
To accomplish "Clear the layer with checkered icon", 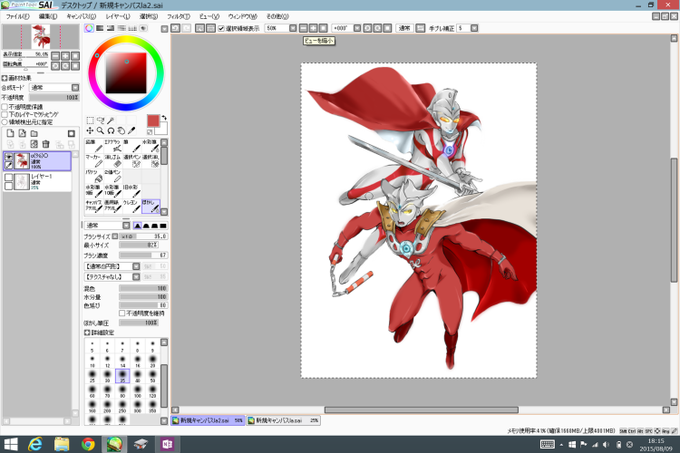I will click(34, 144).
